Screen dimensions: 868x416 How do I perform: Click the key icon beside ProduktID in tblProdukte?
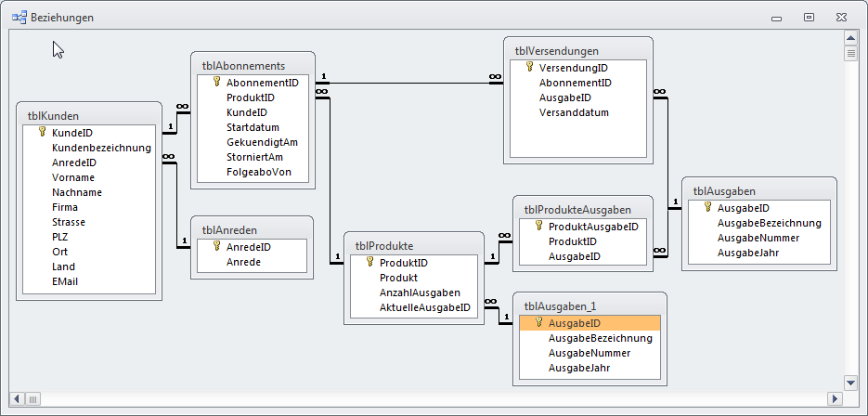click(x=369, y=263)
